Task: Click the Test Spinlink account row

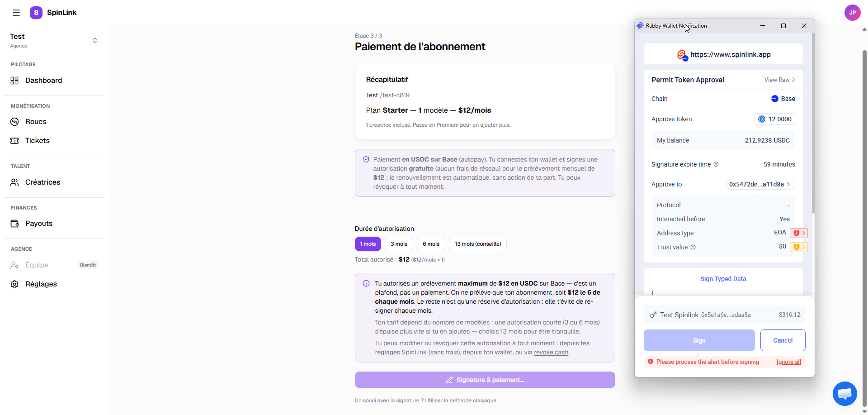Action: coord(724,315)
